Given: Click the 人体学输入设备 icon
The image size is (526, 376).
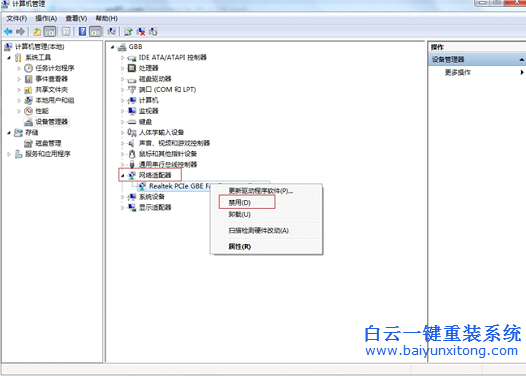Looking at the screenshot, I should point(132,132).
